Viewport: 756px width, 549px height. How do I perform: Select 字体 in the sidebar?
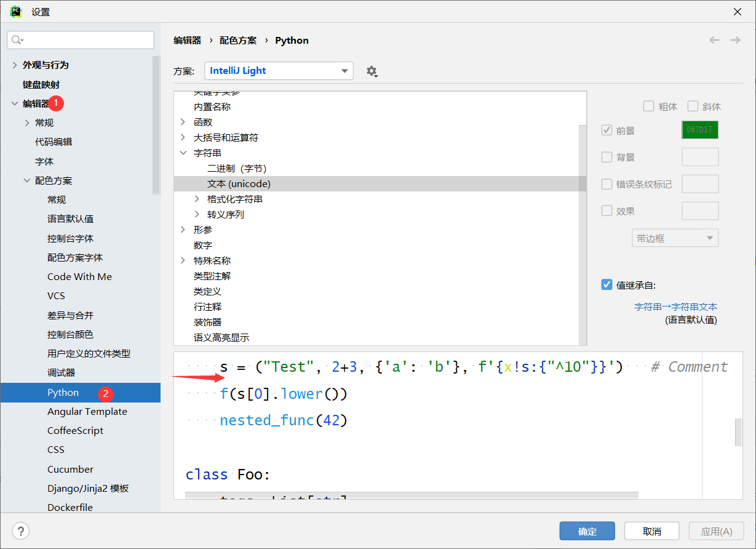[x=44, y=161]
